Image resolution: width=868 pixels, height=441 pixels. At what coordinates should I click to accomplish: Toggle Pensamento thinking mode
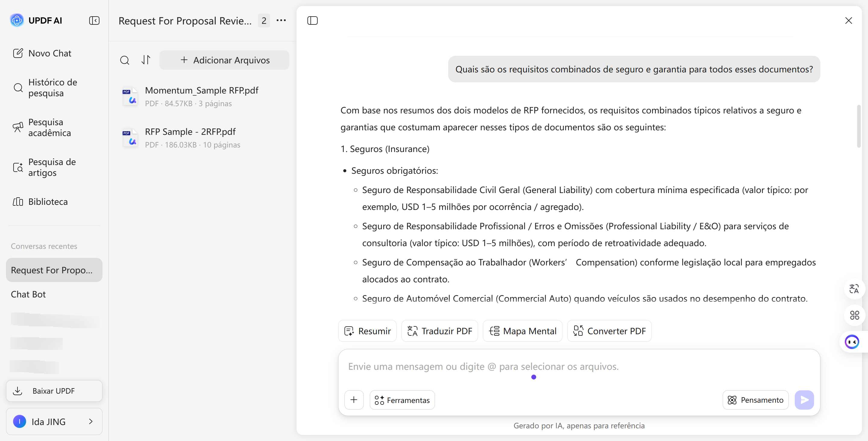click(756, 400)
